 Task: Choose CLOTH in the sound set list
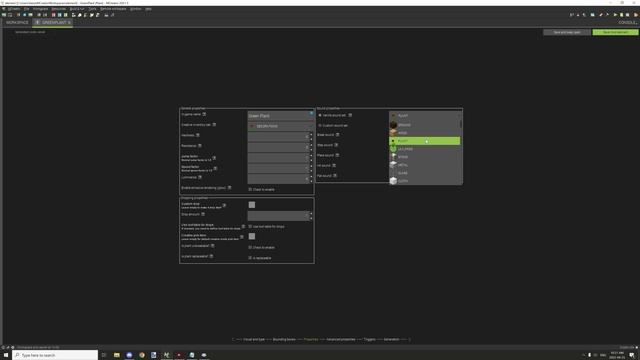click(x=424, y=181)
